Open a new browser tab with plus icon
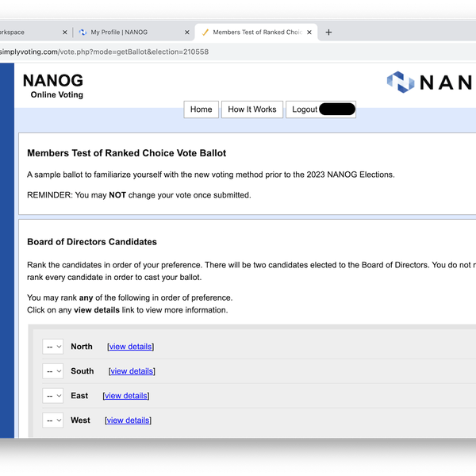This screenshot has height=476, width=476. click(x=328, y=33)
